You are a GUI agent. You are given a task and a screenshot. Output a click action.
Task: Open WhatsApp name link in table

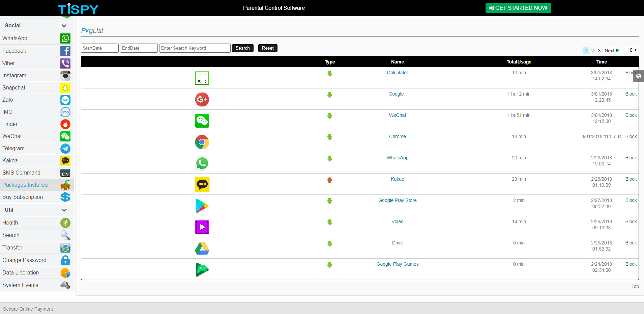(398, 158)
